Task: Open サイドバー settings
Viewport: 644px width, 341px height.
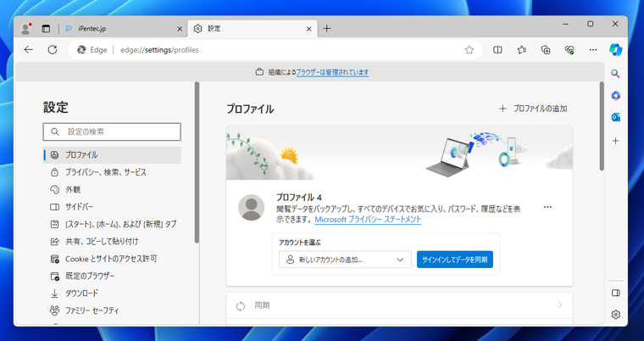Action: click(x=112, y=207)
